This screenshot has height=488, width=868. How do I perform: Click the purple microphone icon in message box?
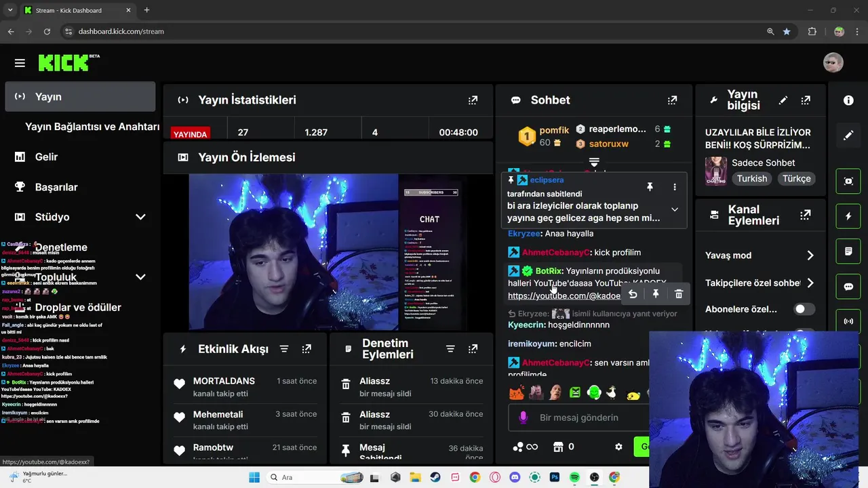pyautogui.click(x=523, y=418)
